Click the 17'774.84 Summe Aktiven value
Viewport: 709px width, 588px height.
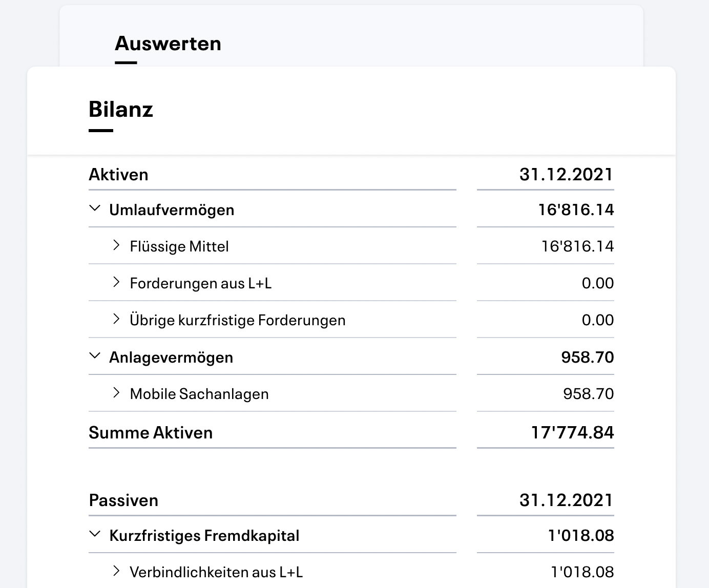pyautogui.click(x=572, y=432)
